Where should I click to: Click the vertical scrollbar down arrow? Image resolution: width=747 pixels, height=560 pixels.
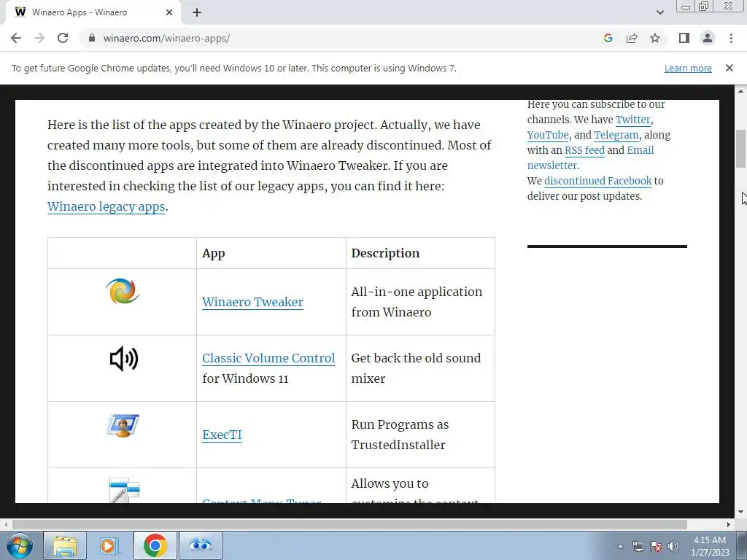point(740,513)
